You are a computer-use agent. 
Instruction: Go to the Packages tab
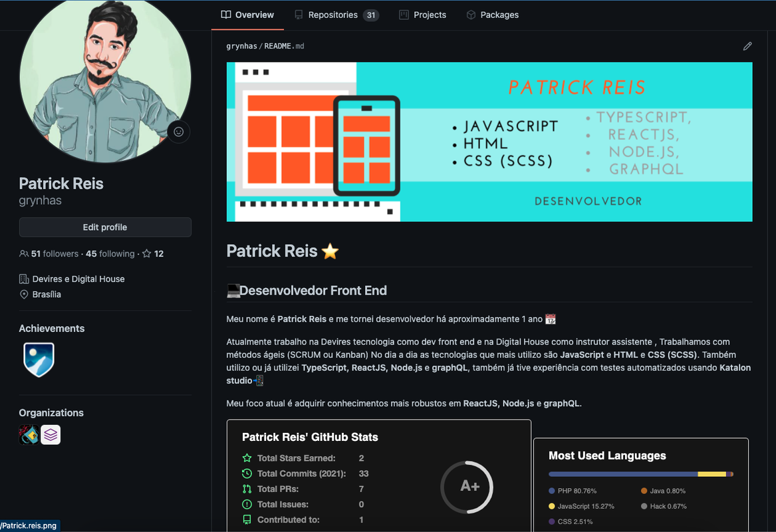[493, 15]
